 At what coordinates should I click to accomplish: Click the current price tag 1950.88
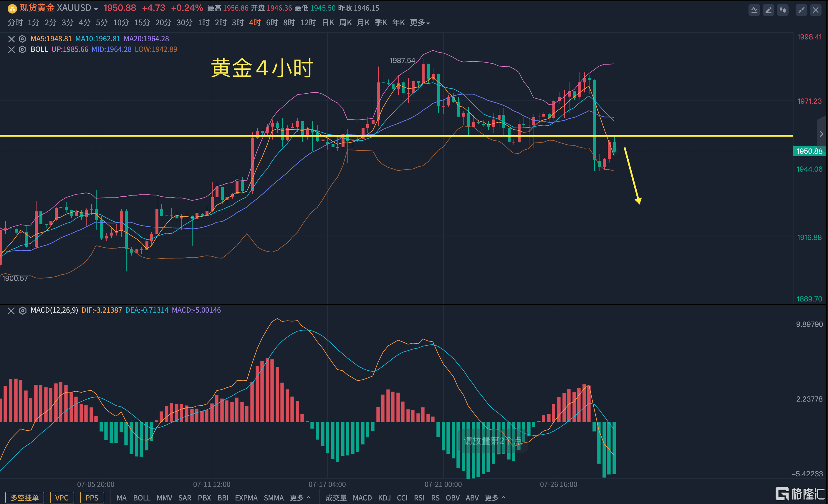(810, 151)
